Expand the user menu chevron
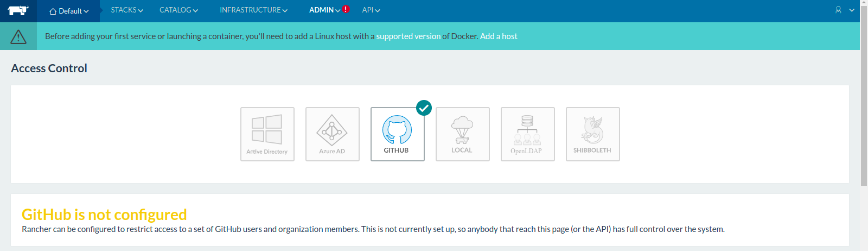 852,10
